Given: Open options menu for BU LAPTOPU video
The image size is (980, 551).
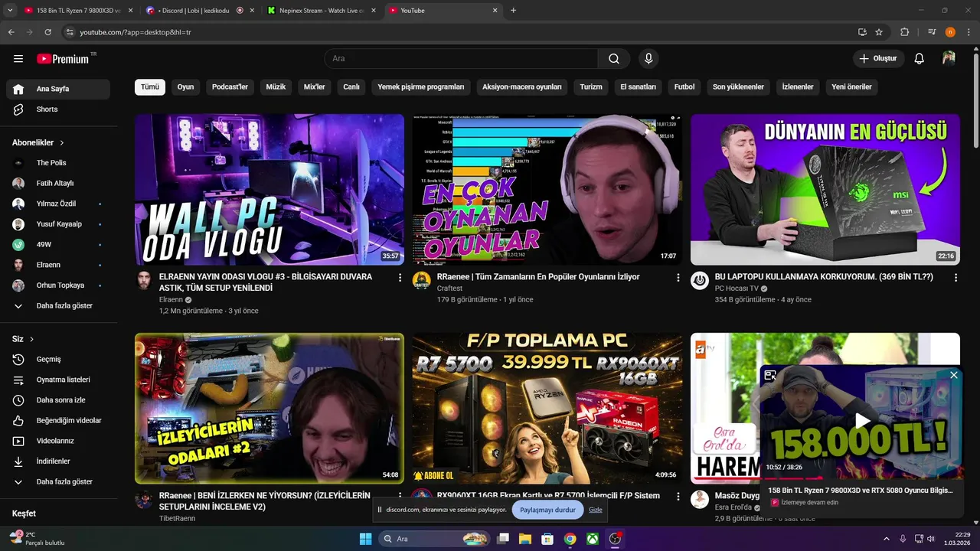Looking at the screenshot, I should [x=955, y=278].
